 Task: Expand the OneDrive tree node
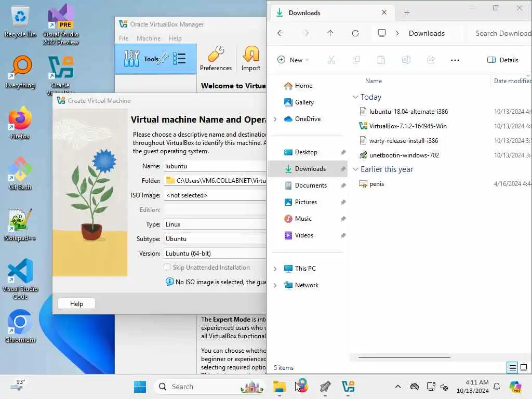pyautogui.click(x=275, y=119)
